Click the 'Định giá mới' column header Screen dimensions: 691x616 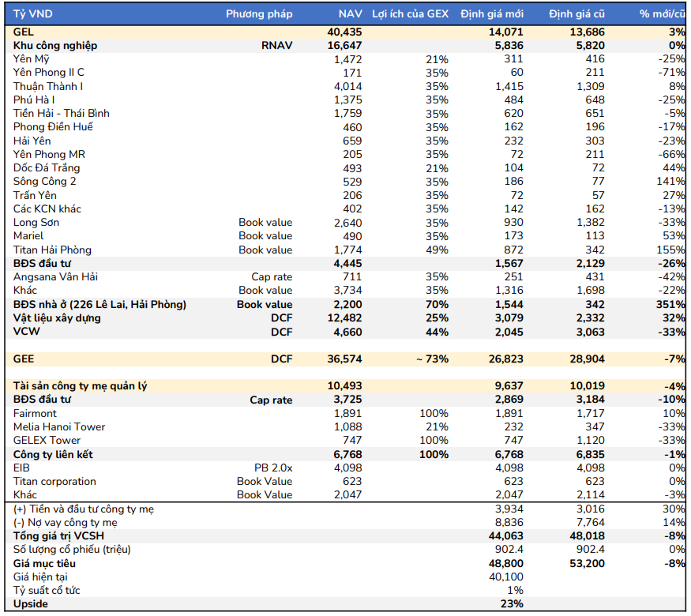(x=492, y=14)
